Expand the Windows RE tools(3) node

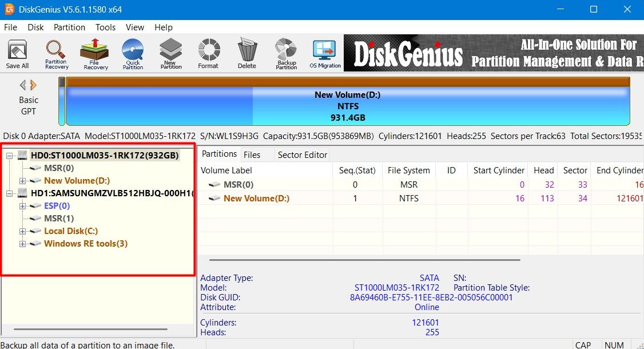[22, 243]
